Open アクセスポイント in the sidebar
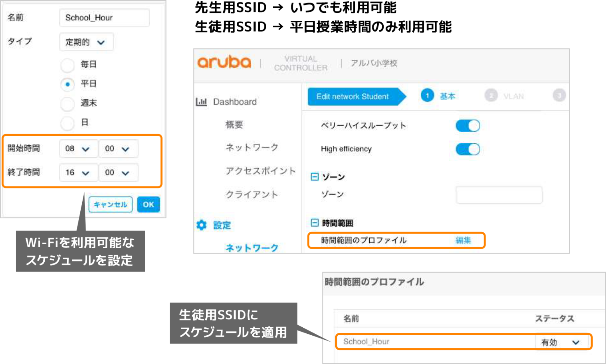The image size is (606, 364). click(260, 171)
